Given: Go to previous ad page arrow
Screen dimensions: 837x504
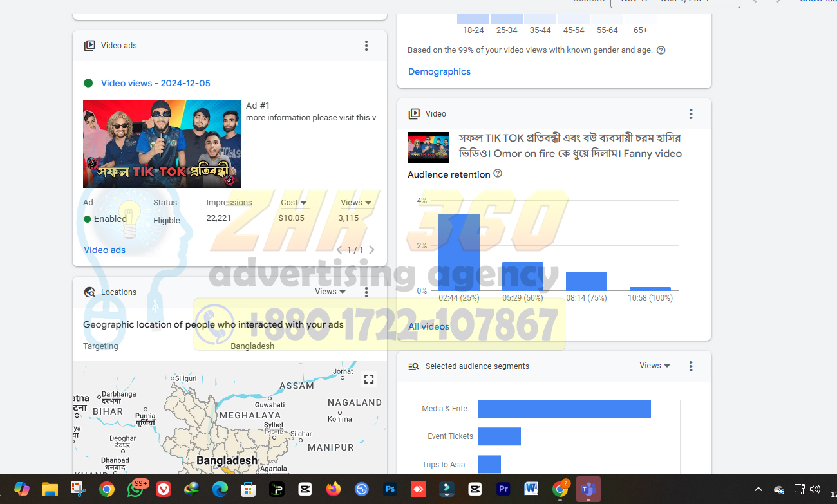Looking at the screenshot, I should (339, 250).
